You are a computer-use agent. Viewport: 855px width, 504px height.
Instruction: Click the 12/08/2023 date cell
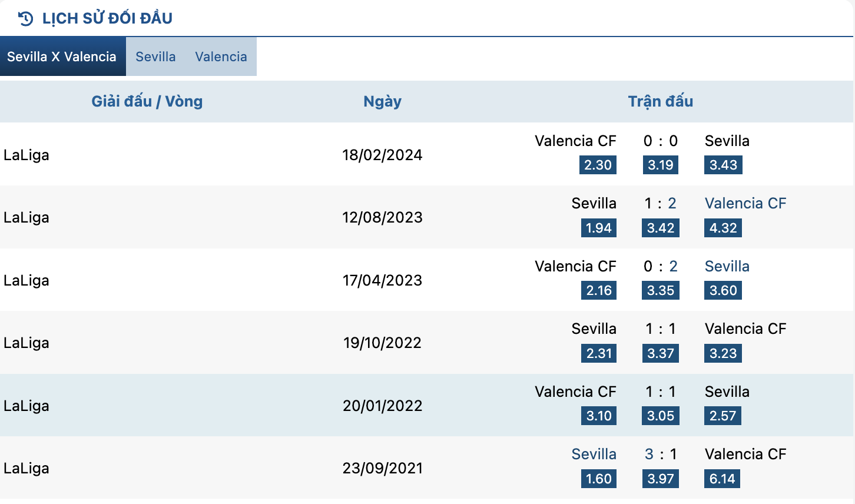click(382, 217)
